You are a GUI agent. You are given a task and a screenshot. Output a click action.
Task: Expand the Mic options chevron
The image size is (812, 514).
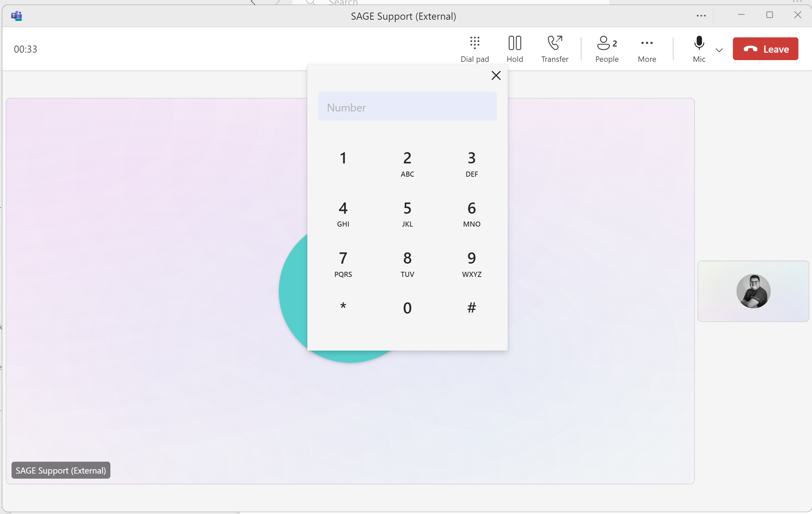coord(719,50)
